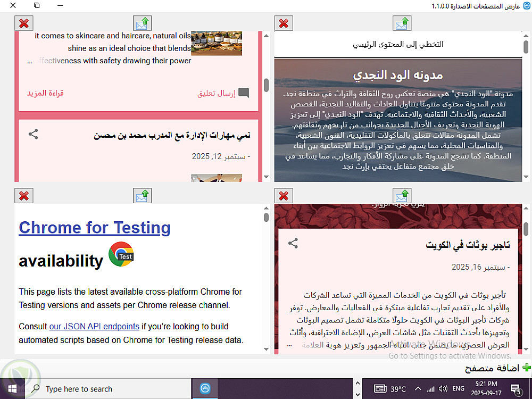This screenshot has width=532, height=399.
Task: Click the browser viewer app taskbar icon
Action: click(205, 388)
